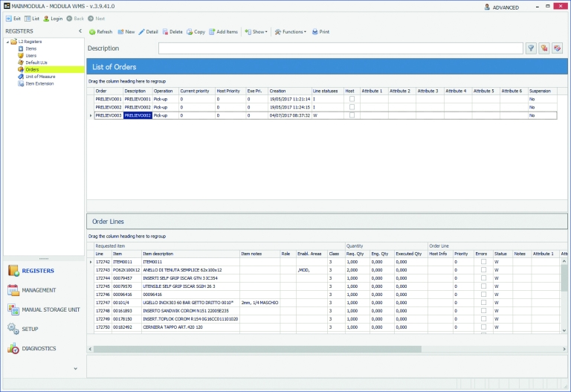This screenshot has height=392, width=571.
Task: Click the Refresh toolbar icon
Action: (x=92, y=32)
